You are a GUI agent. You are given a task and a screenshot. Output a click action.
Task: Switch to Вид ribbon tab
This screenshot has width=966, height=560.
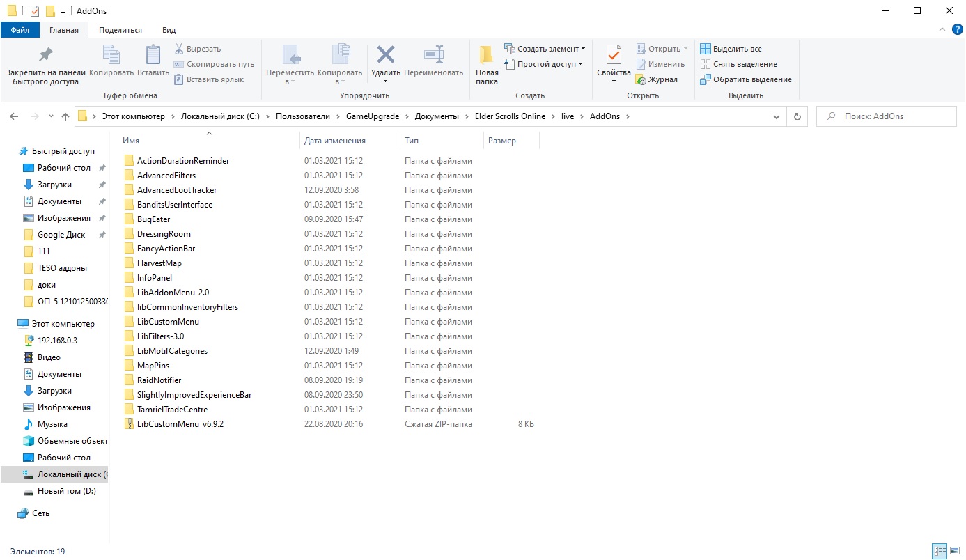pos(169,30)
